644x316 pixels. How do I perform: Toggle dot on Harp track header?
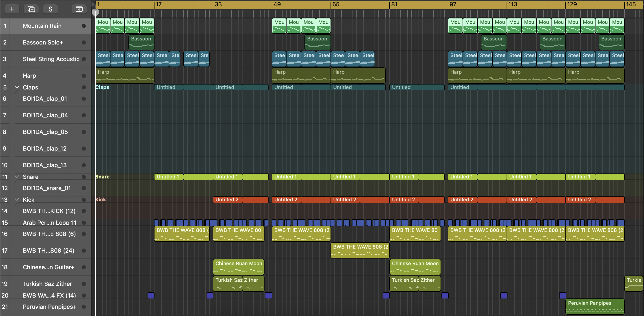[84, 76]
